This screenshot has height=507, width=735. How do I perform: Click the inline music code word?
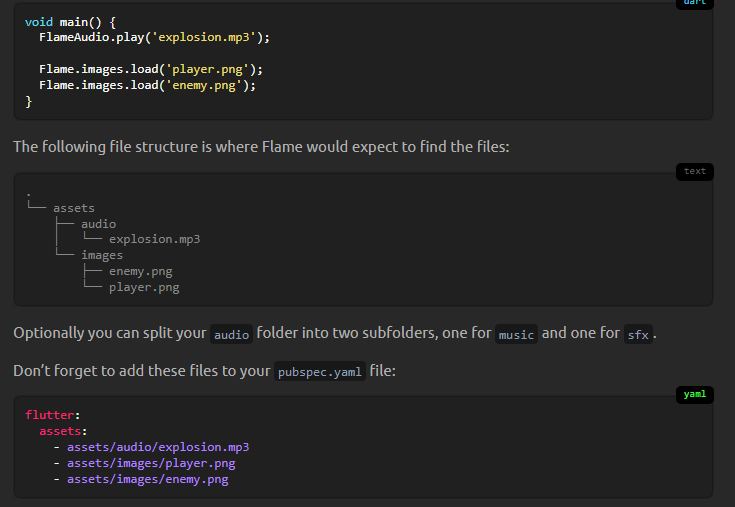coord(517,335)
